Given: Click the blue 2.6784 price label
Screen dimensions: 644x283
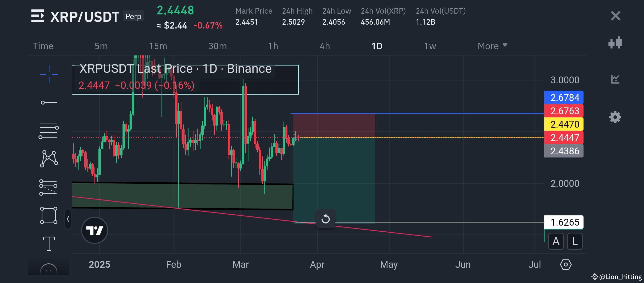Looking at the screenshot, I should (564, 97).
